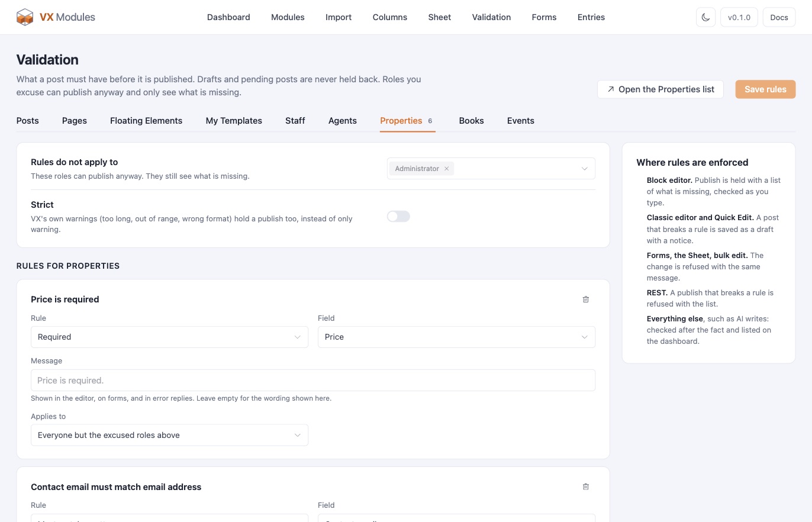The height and width of the screenshot is (522, 812).
Task: Focus the Message input for Price rule
Action: (x=313, y=381)
